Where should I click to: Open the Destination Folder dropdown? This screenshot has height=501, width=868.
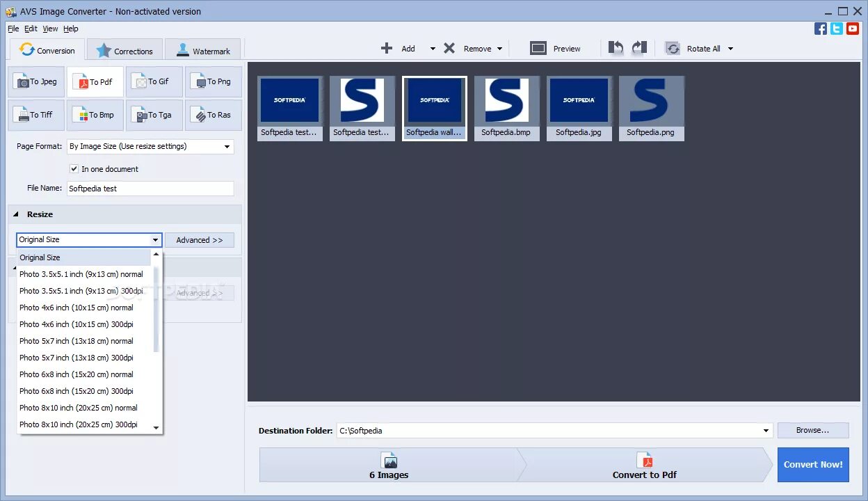click(766, 431)
